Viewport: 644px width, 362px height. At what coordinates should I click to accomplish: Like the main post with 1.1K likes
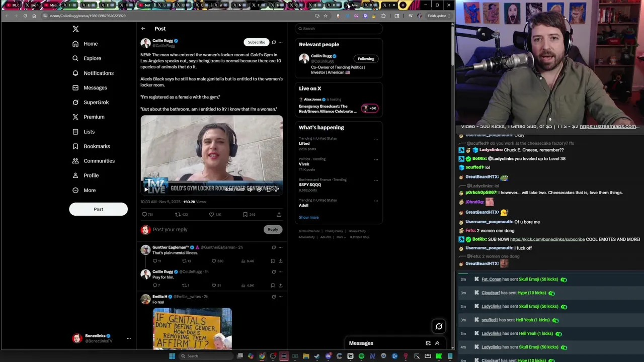pyautogui.click(x=212, y=215)
